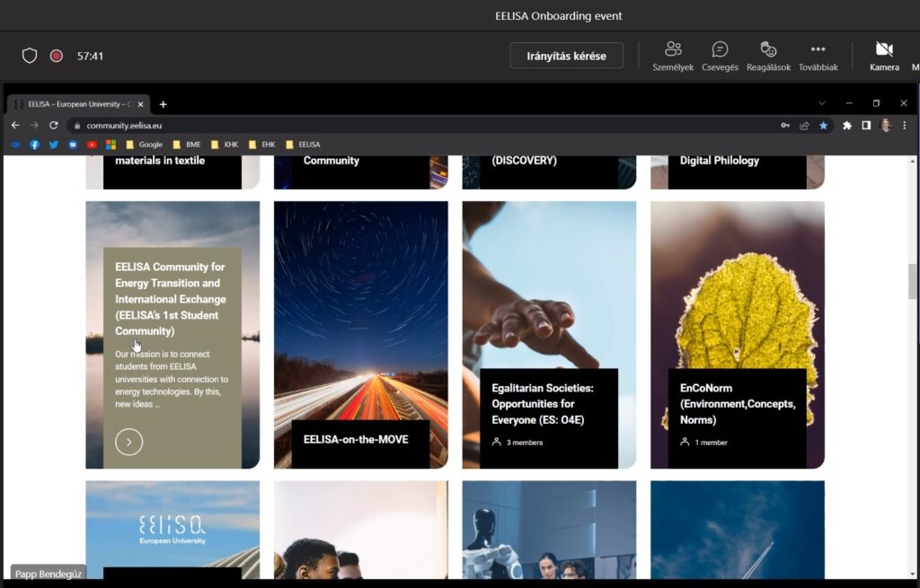Open the Digital Philology card
The image size is (920, 588).
click(738, 171)
